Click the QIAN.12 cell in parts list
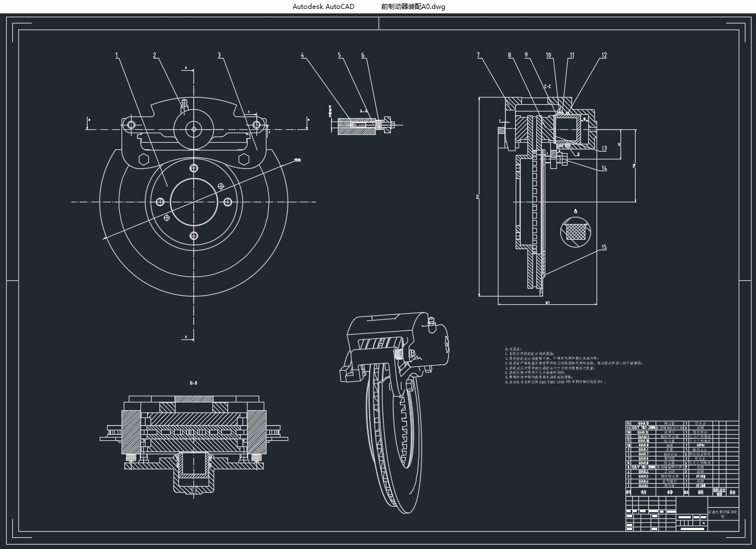756x549 pixels. tap(643, 433)
